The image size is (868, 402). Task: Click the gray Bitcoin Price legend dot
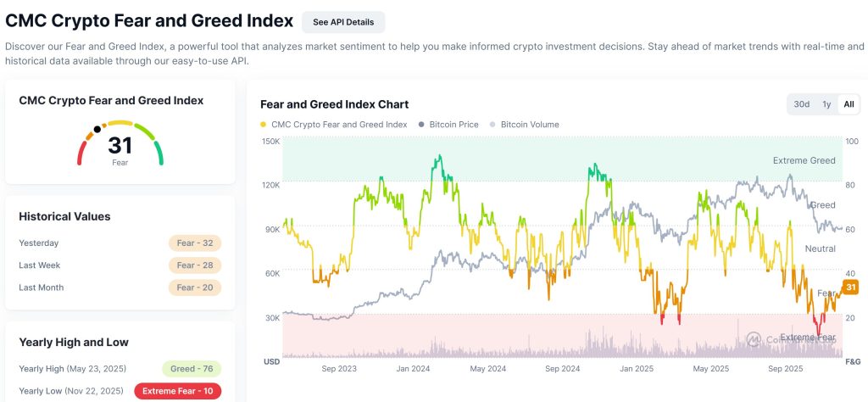[421, 125]
